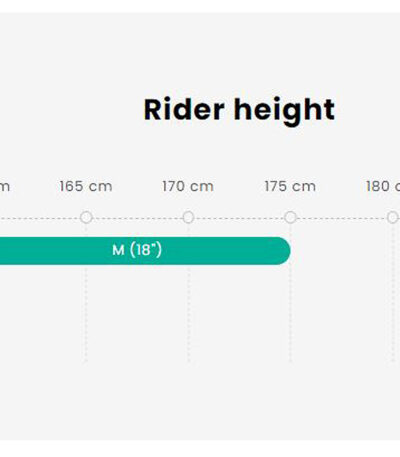Click the M (18") text inside the bar
The image size is (400, 457).
point(137,250)
